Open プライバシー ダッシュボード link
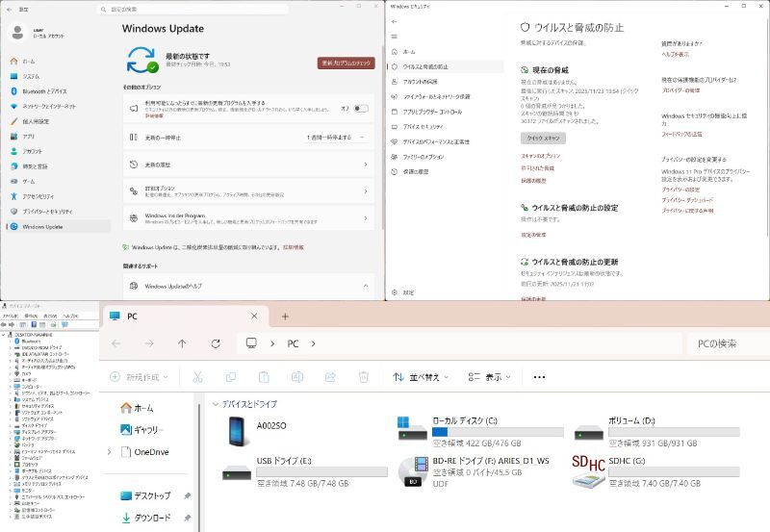 point(687,200)
